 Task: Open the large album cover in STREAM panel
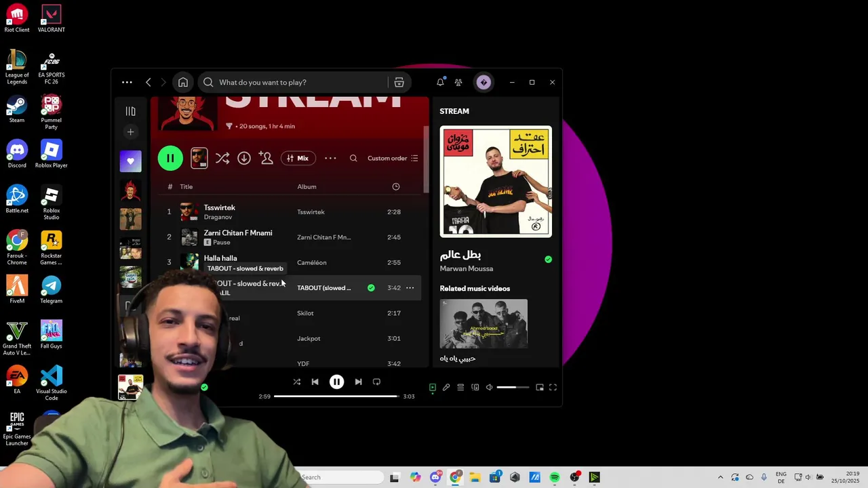point(496,182)
